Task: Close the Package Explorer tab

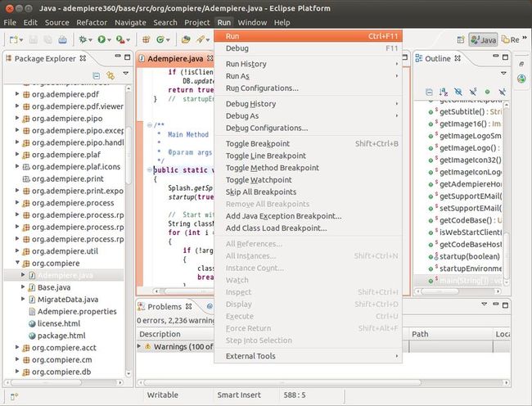Action: (x=83, y=58)
